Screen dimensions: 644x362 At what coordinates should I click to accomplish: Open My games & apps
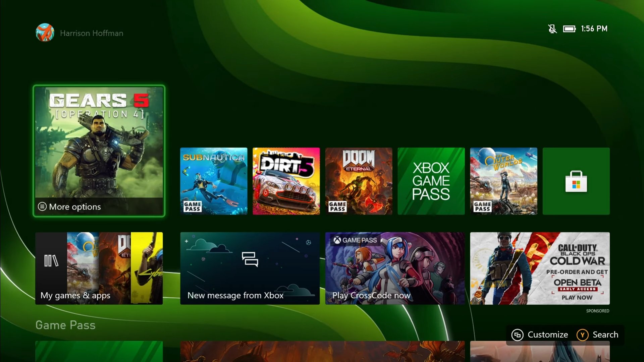[x=99, y=268]
